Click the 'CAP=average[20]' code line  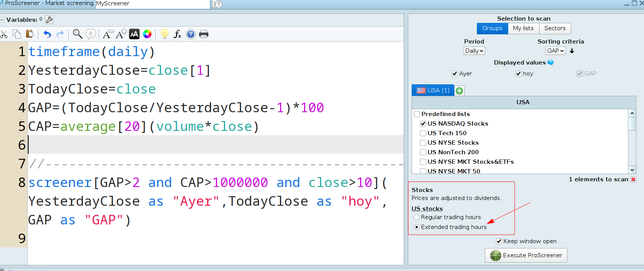[143, 126]
